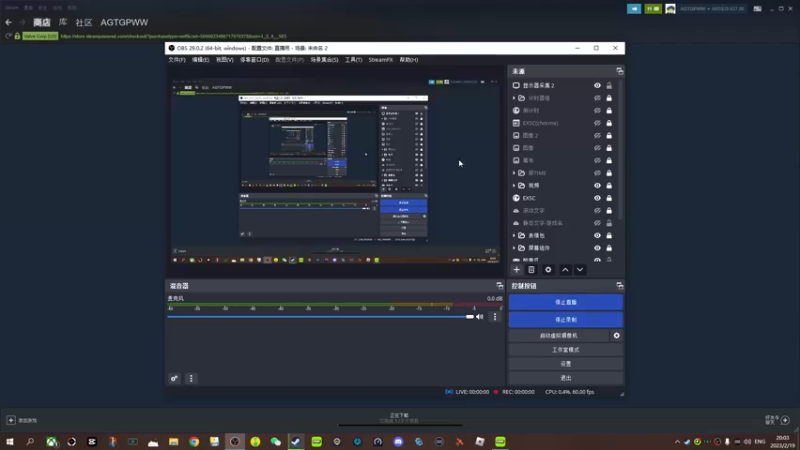Expand the 屏TIME group

pos(514,173)
